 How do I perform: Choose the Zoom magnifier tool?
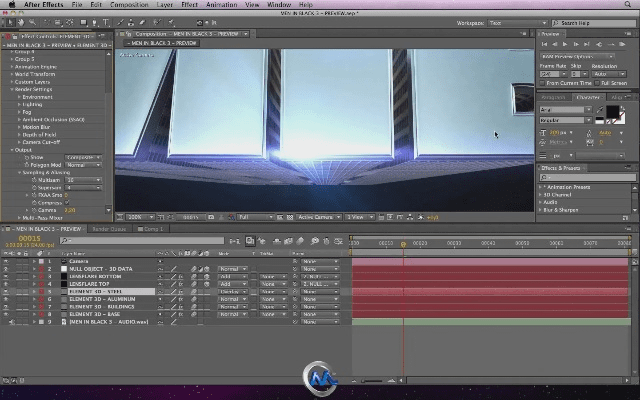pos(30,21)
